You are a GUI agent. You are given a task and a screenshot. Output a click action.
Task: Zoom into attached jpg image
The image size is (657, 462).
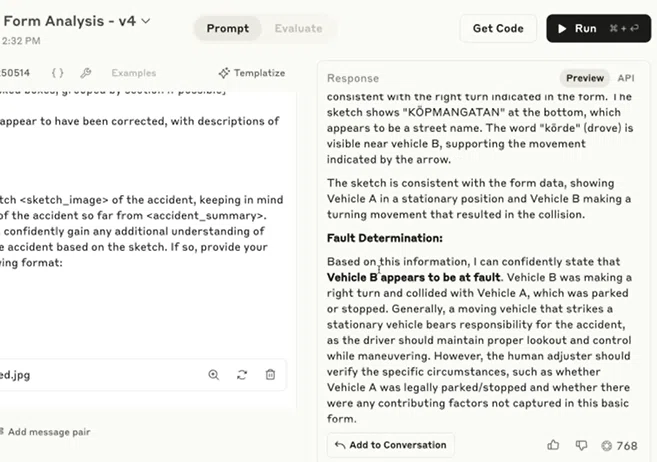(x=214, y=374)
